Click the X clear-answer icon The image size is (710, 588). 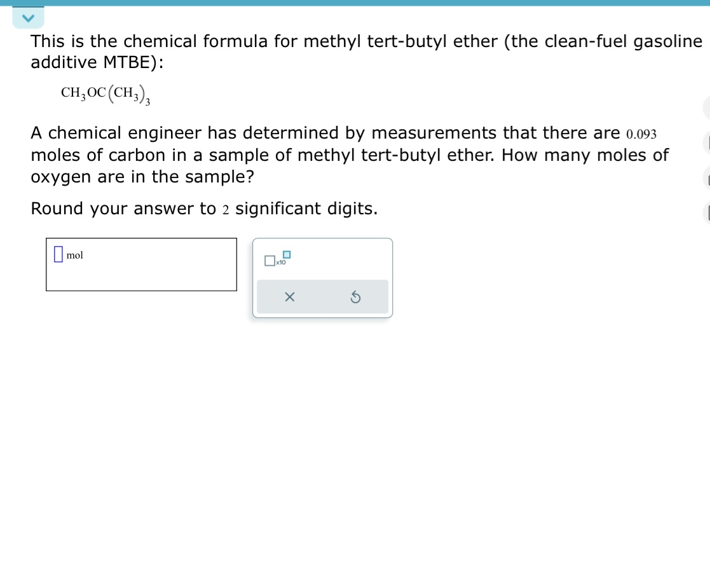click(290, 297)
